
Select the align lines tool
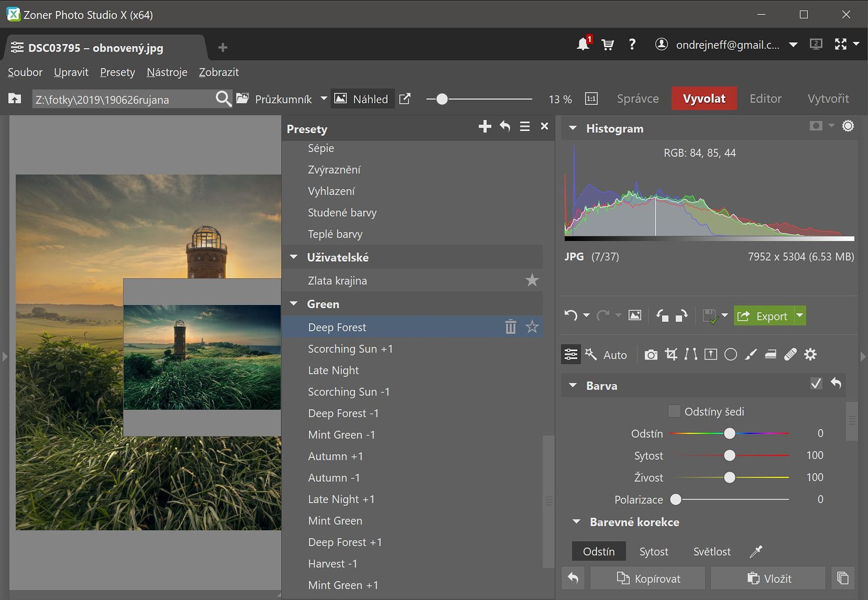pyautogui.click(x=691, y=354)
